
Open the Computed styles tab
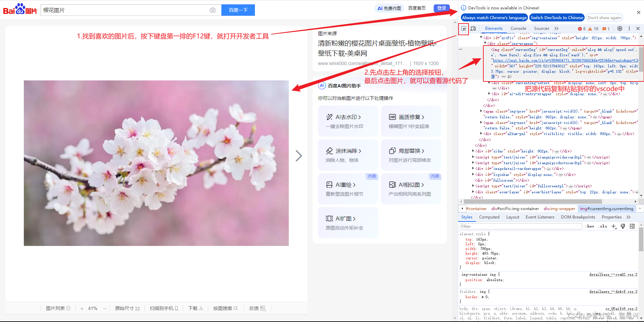tap(489, 217)
